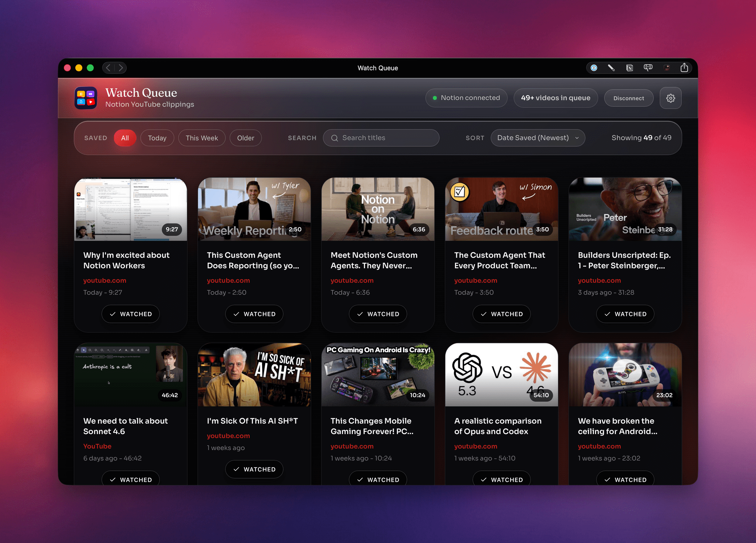This screenshot has height=543, width=756.
Task: Open youtube.com link under Opus and Codex comparison
Action: [476, 446]
